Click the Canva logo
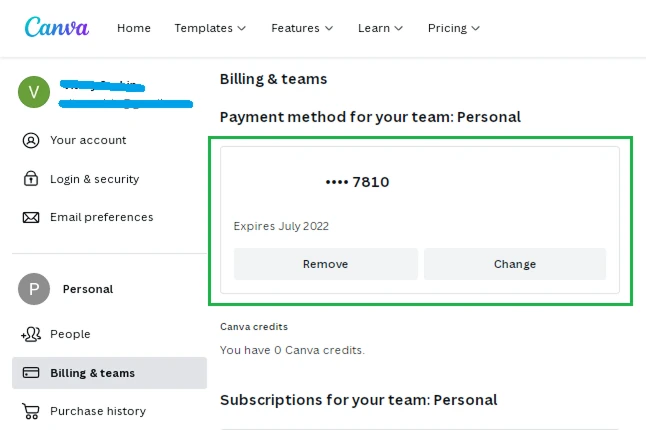646x430 pixels. (56, 27)
